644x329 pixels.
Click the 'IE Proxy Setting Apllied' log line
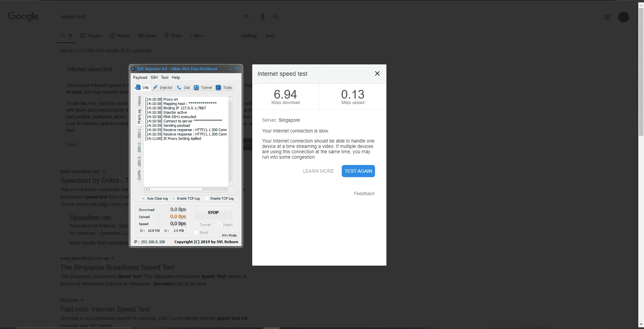tap(173, 139)
